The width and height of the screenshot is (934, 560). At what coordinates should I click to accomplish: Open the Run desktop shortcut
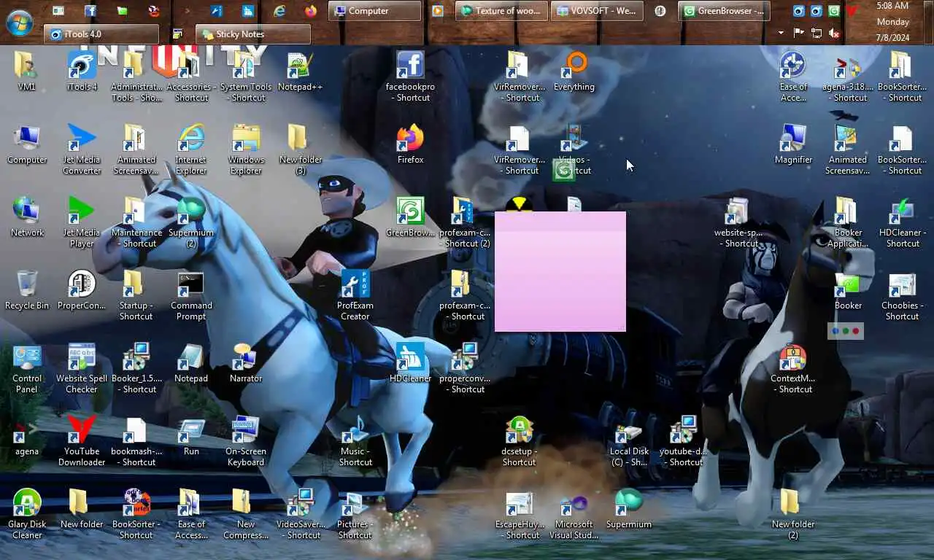[x=191, y=436]
